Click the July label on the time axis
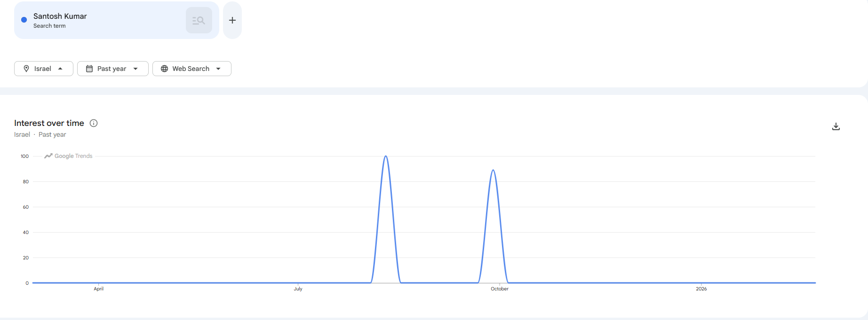Screen dimensions: 868x320 point(298,289)
